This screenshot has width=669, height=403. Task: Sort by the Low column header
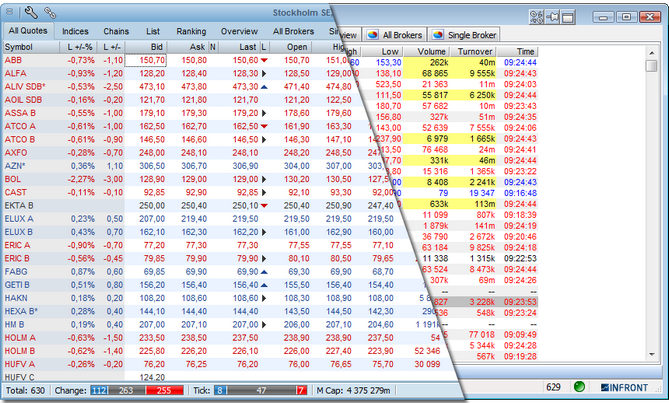point(382,52)
